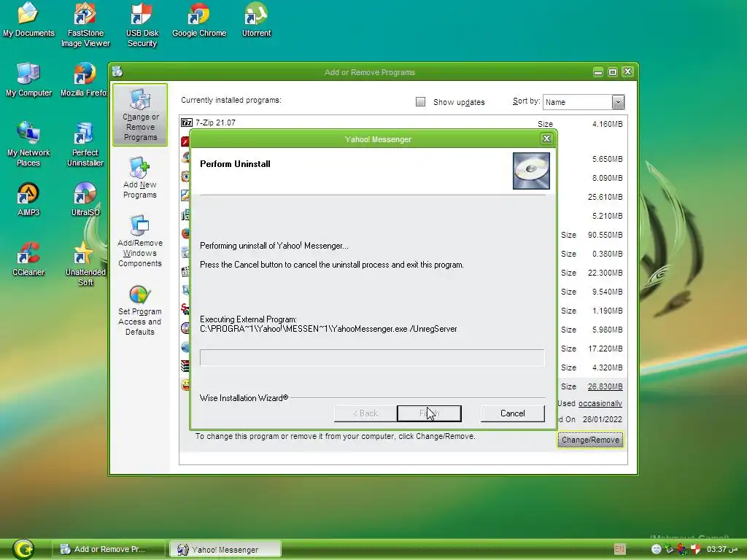This screenshot has height=560, width=747.
Task: Click the Perform Uninstall heading
Action: pos(235,164)
